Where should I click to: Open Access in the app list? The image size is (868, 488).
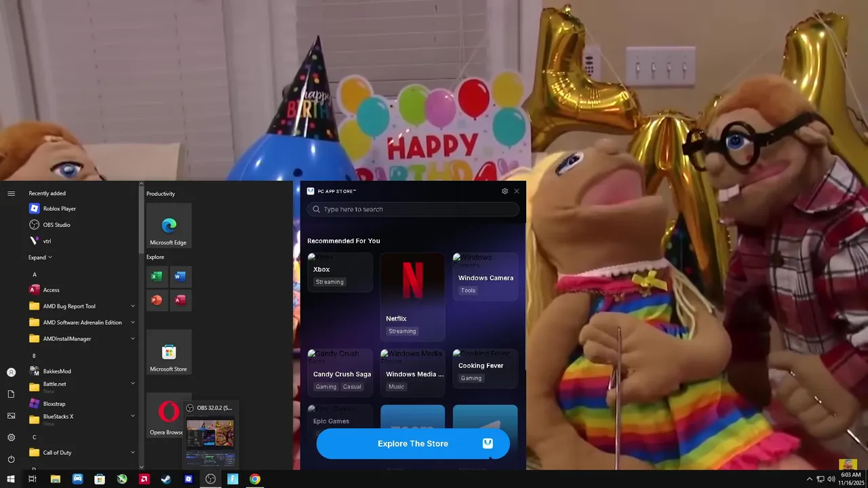point(81,290)
